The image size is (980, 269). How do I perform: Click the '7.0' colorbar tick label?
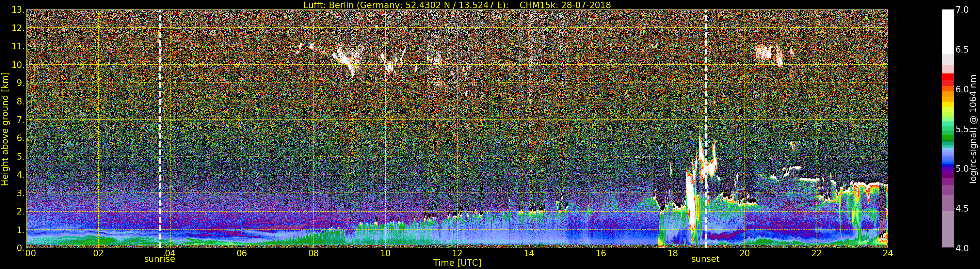pos(962,9)
